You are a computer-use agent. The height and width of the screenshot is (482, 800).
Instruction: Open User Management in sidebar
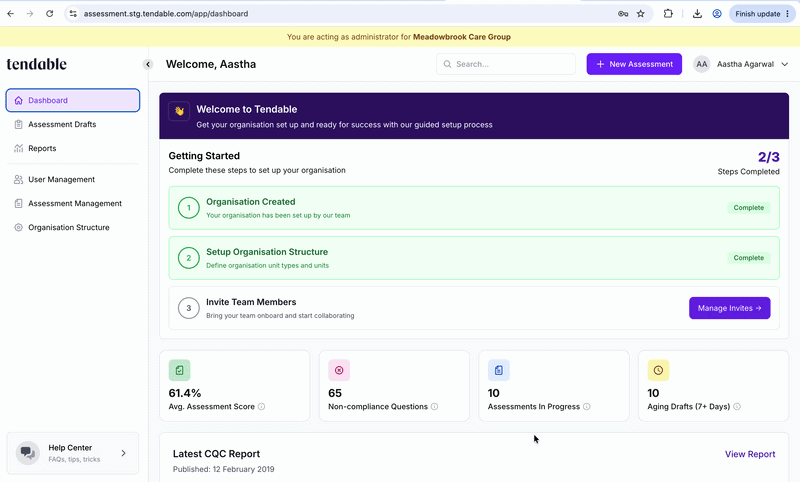[x=73, y=180]
